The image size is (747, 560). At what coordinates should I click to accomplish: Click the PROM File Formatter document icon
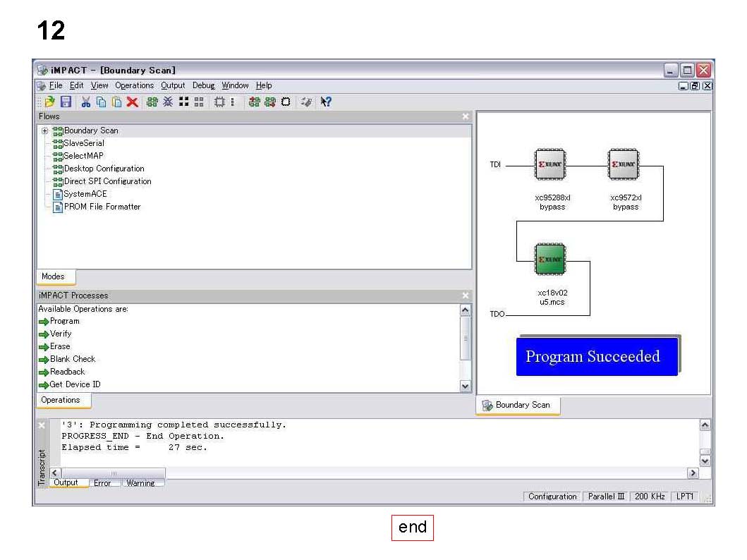click(x=58, y=207)
